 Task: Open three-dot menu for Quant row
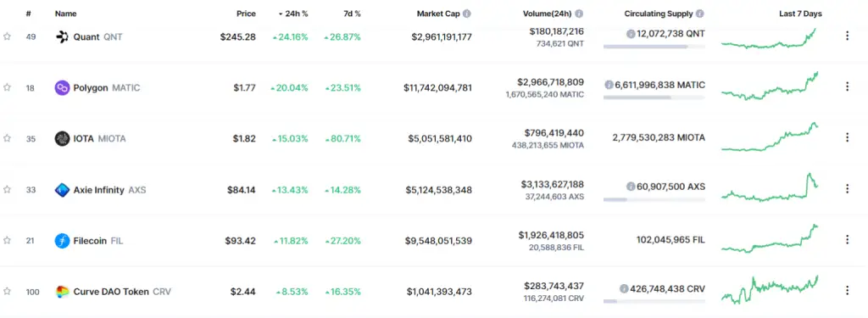(847, 36)
